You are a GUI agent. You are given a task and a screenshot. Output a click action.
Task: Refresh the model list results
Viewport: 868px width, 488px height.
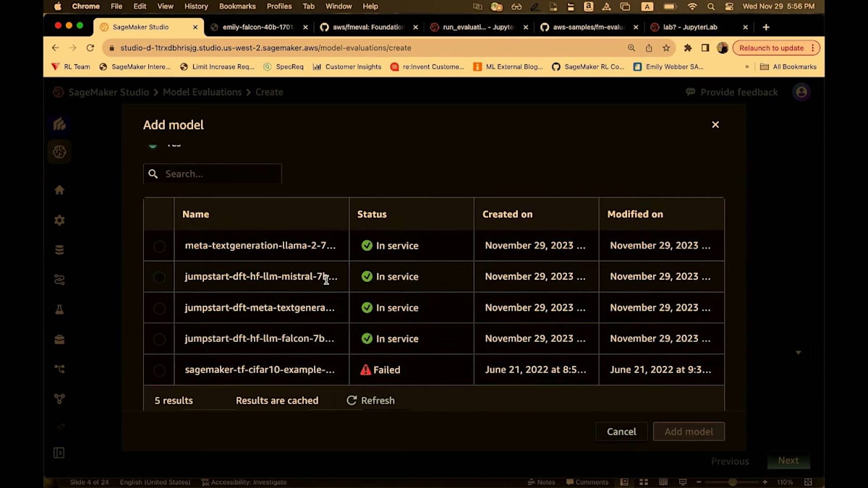point(370,401)
